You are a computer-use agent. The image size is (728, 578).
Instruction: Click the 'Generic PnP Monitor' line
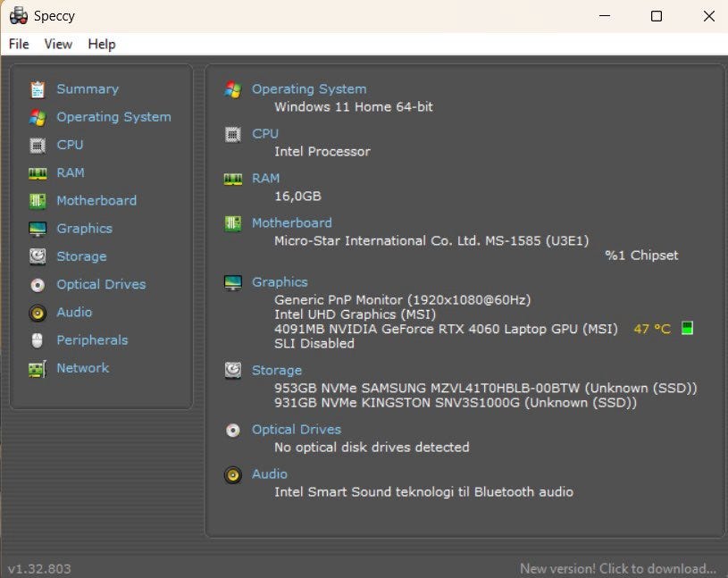tap(403, 300)
